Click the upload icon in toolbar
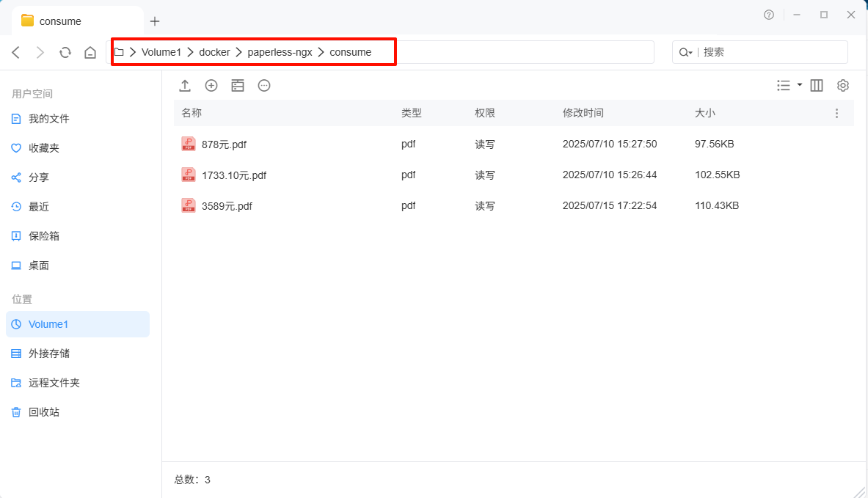 185,86
